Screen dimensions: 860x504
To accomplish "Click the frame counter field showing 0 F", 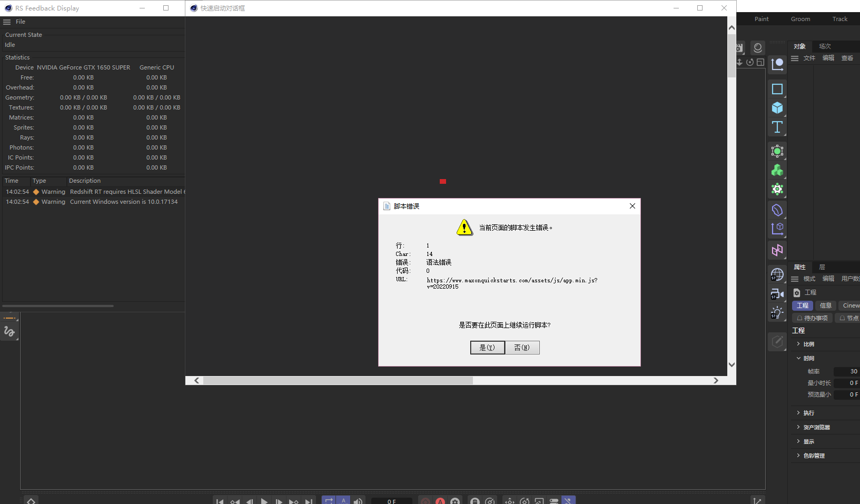I will 391,500.
